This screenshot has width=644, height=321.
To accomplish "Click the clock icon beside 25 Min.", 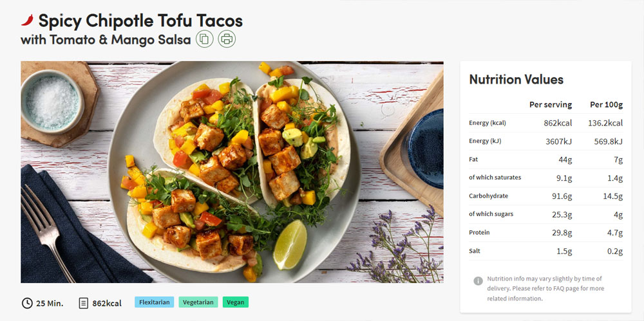I will pos(26,304).
